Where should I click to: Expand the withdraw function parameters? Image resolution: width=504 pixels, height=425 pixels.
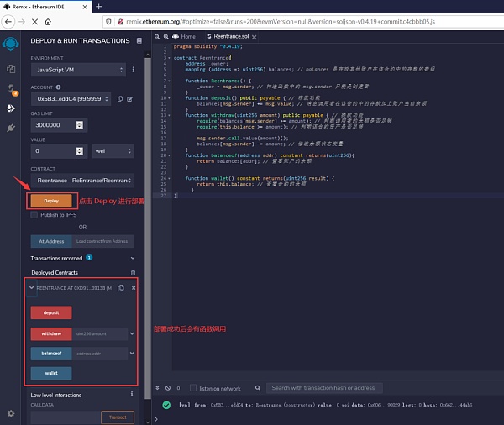point(133,333)
